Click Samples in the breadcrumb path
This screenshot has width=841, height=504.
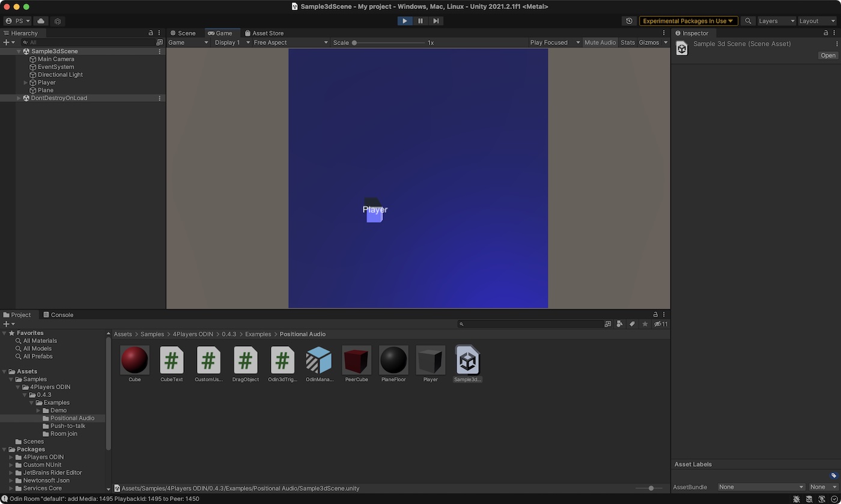tap(152, 334)
